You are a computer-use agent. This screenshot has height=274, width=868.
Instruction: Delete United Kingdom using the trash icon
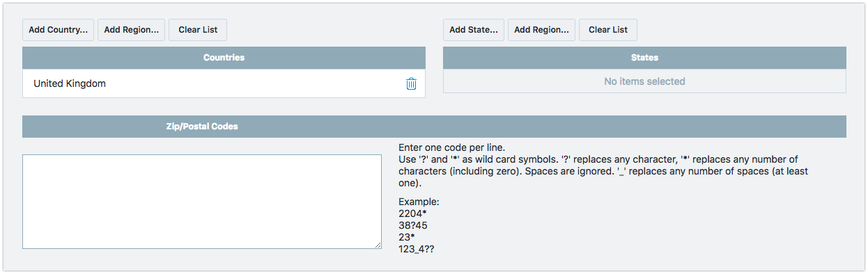pos(411,83)
